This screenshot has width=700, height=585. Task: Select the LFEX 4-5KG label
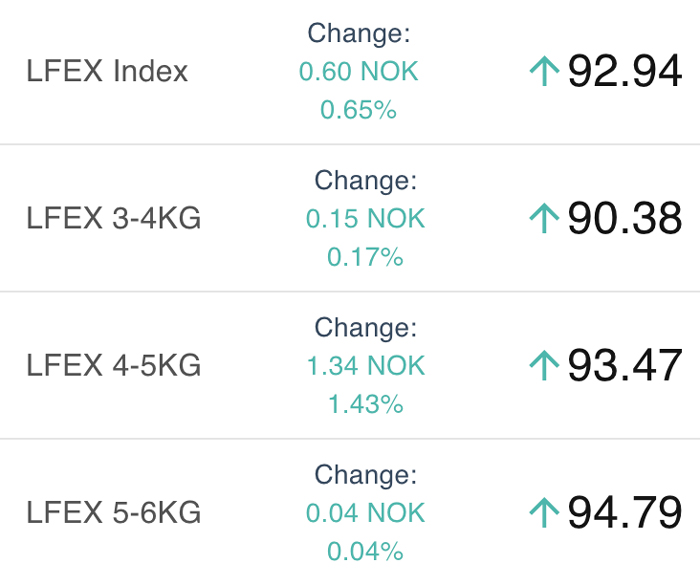tap(114, 365)
